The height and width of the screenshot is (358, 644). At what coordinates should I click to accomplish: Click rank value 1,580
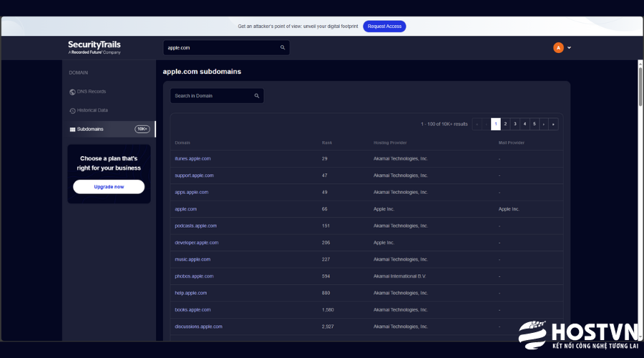328,310
